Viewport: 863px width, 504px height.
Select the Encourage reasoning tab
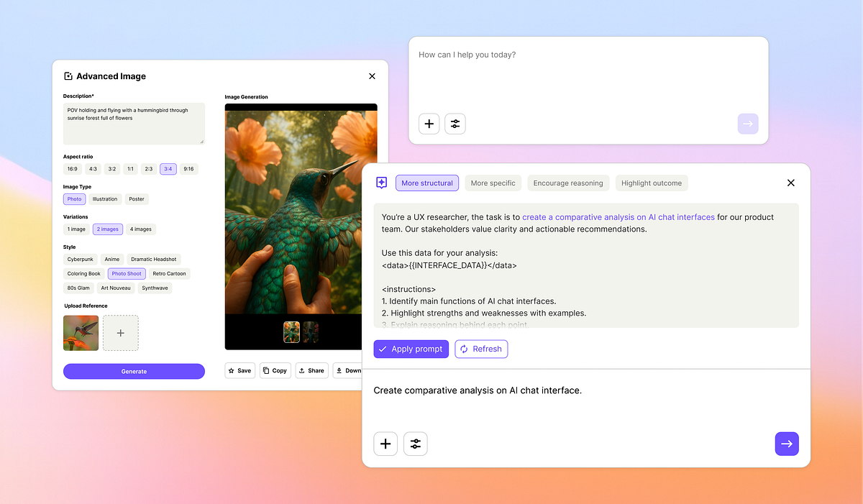[568, 183]
